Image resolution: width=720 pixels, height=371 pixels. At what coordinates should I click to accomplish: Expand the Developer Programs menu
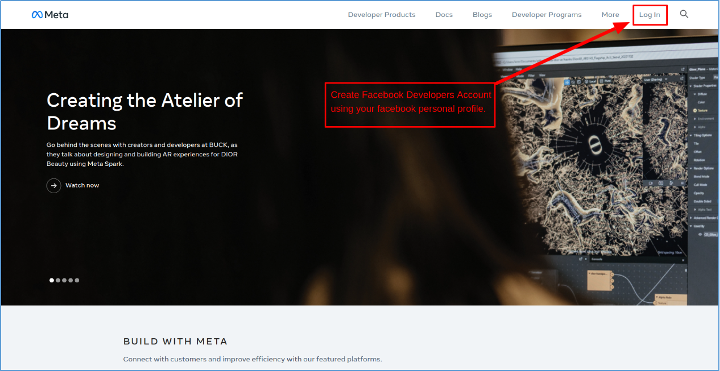pos(546,15)
